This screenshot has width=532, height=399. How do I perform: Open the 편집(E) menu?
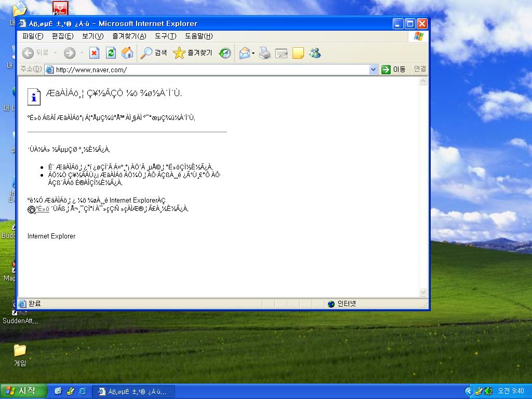tap(63, 36)
